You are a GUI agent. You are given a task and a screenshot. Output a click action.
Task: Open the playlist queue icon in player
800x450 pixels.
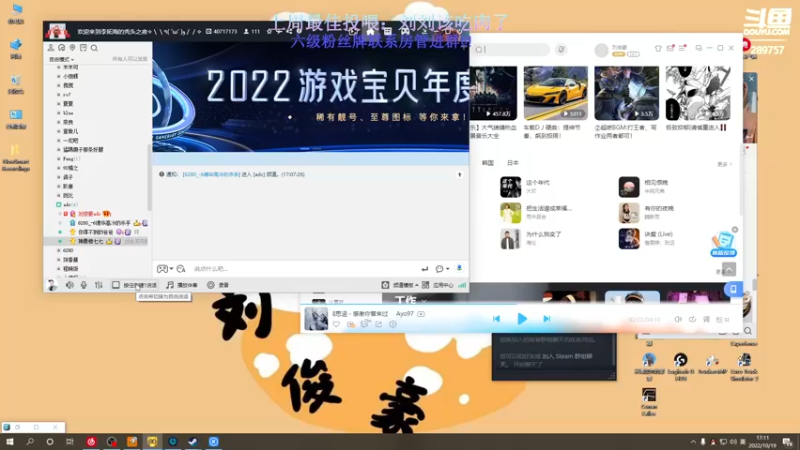point(721,319)
